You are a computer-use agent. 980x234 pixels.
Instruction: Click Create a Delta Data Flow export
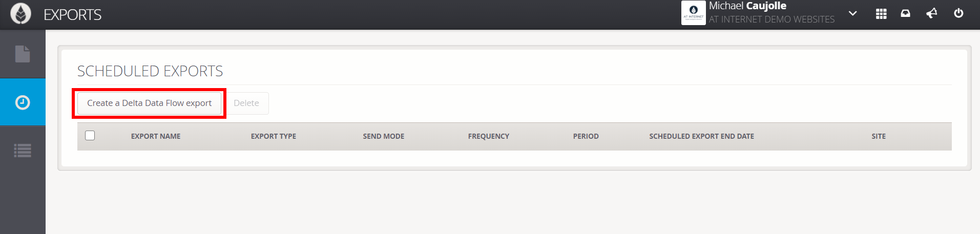(x=149, y=103)
